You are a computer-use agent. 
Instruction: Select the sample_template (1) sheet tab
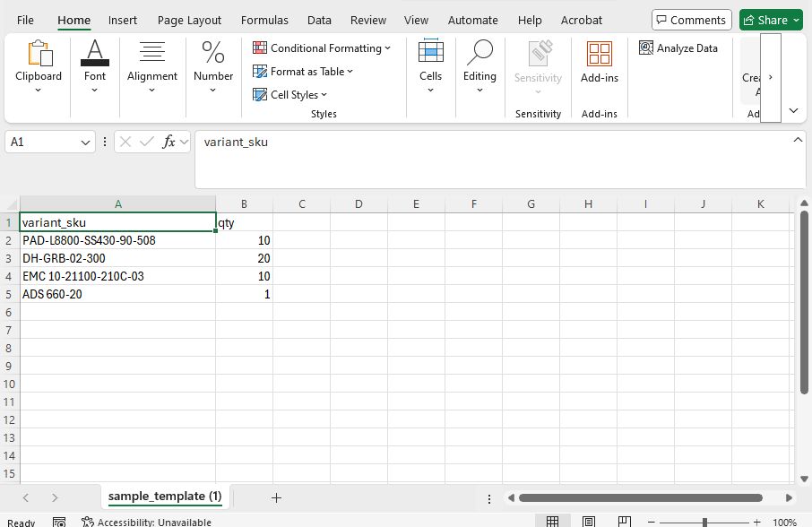click(165, 497)
